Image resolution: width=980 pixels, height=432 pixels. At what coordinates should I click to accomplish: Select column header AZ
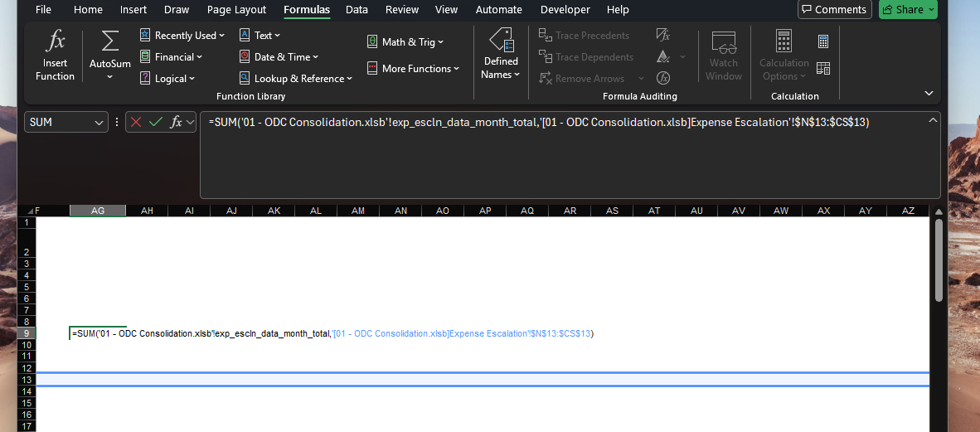click(908, 211)
